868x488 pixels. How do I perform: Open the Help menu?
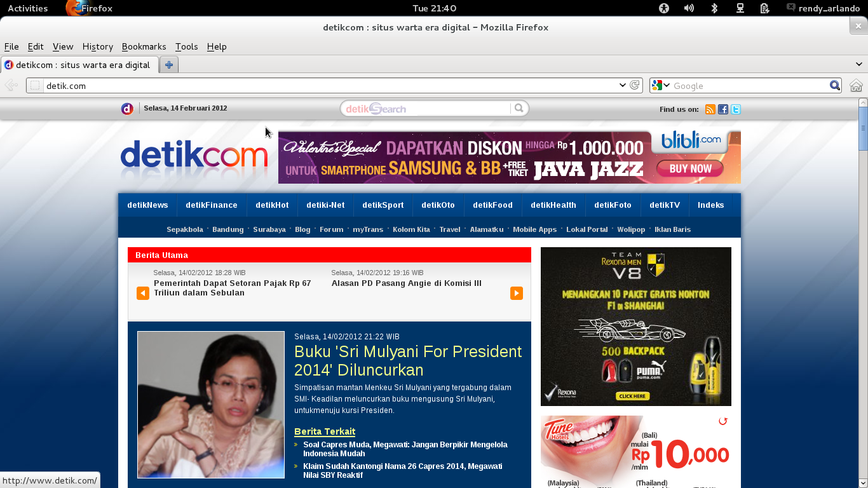(x=217, y=46)
